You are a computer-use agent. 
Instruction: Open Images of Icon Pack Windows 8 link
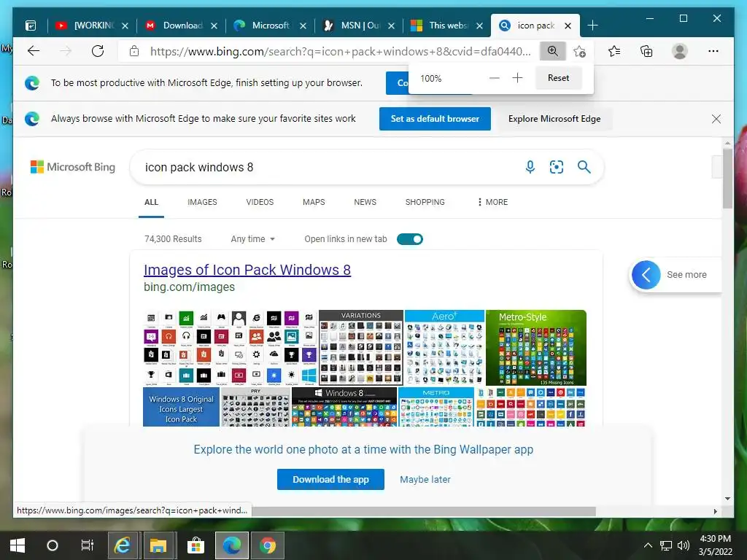[x=247, y=270]
